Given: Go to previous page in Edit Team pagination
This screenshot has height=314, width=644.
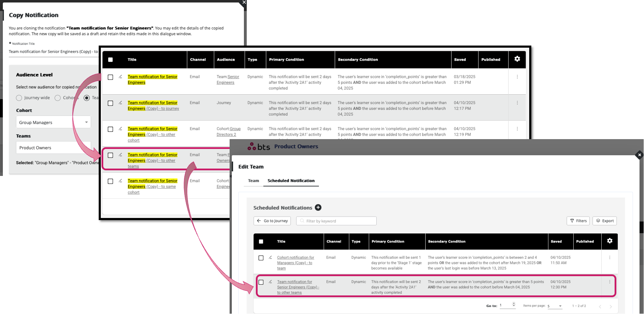Looking at the screenshot, I should click(x=600, y=306).
